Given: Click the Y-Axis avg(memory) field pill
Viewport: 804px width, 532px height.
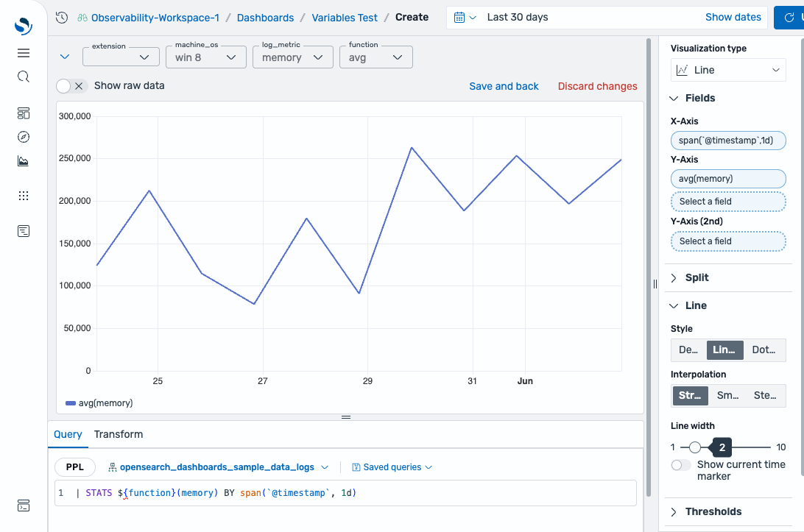Looking at the screenshot, I should (x=728, y=179).
